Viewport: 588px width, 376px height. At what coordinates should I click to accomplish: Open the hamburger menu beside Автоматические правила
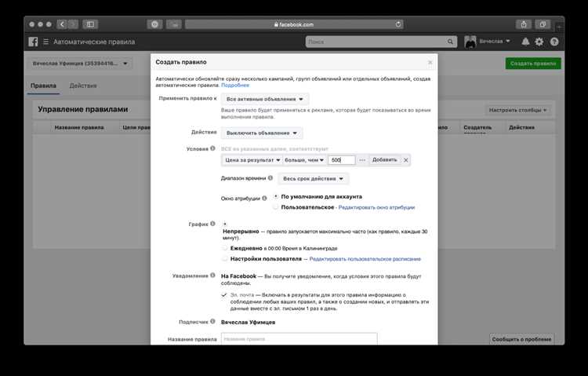pyautogui.click(x=45, y=42)
